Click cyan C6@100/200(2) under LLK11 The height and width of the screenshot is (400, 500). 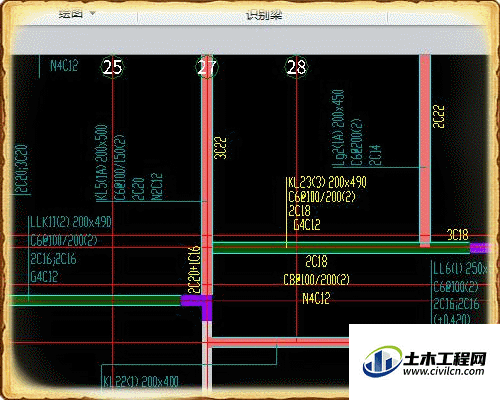coord(64,240)
